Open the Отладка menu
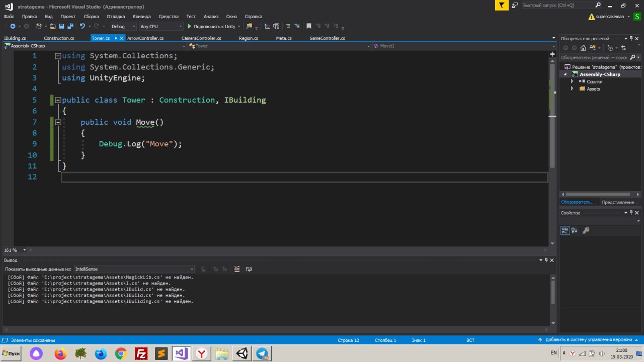 [116, 17]
